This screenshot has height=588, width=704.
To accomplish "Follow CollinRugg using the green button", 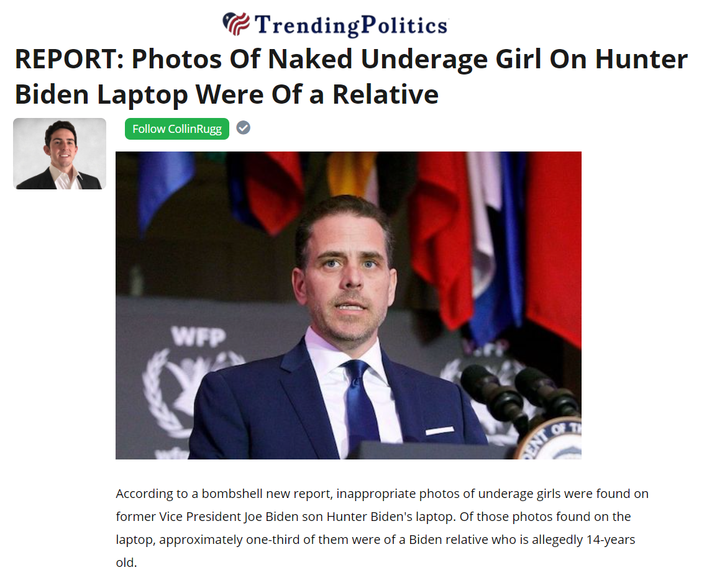I will click(x=177, y=129).
